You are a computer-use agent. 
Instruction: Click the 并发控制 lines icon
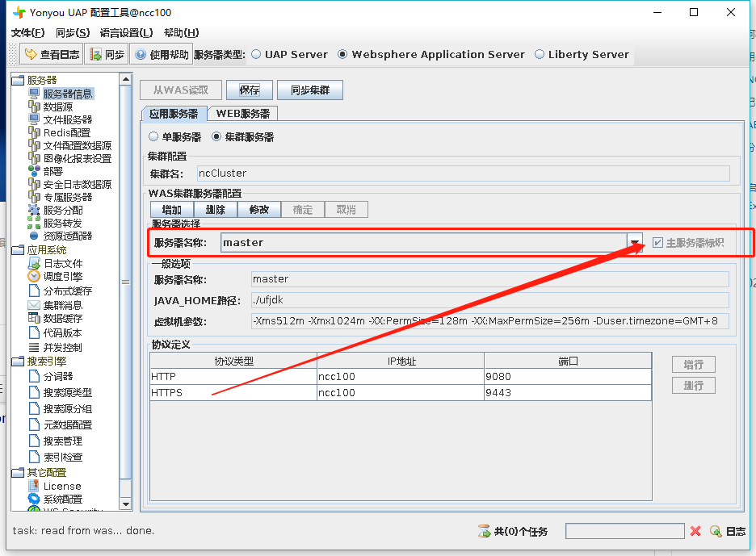(34, 347)
